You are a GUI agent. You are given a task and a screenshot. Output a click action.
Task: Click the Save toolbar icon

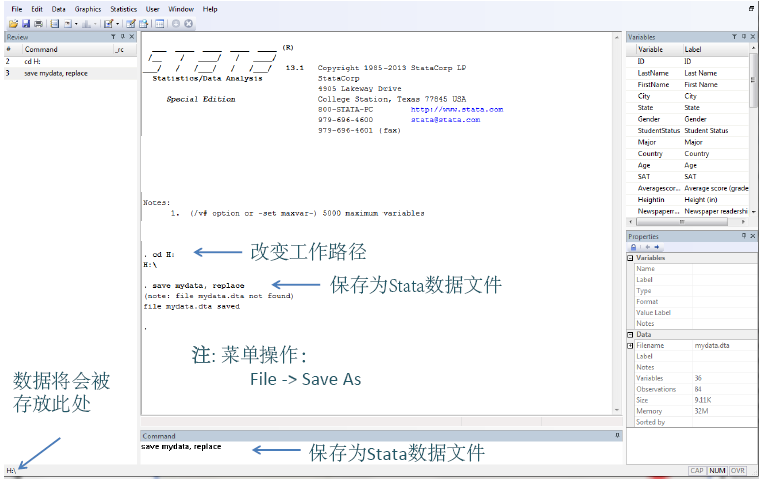(26, 23)
